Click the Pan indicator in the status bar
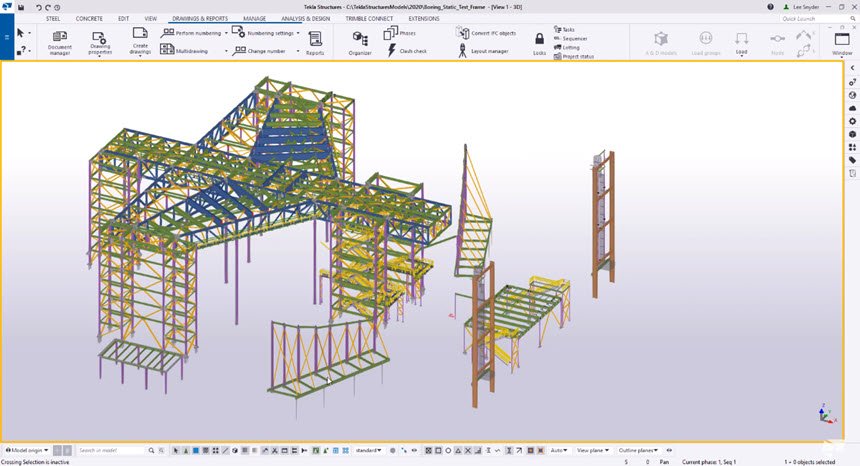 664,462
